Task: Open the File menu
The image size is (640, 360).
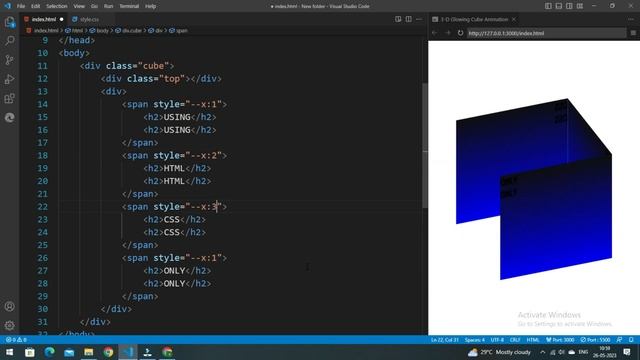Action: (21, 6)
